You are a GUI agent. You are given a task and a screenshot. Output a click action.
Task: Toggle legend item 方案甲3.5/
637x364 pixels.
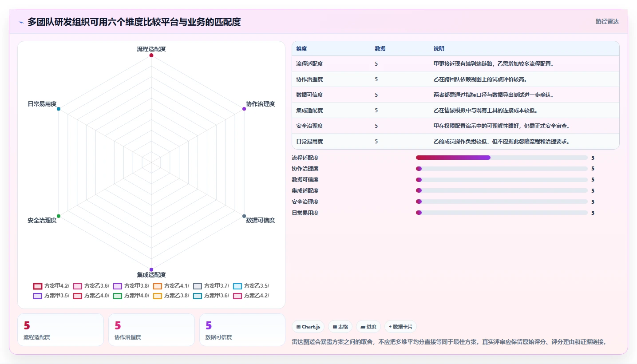[51, 296]
